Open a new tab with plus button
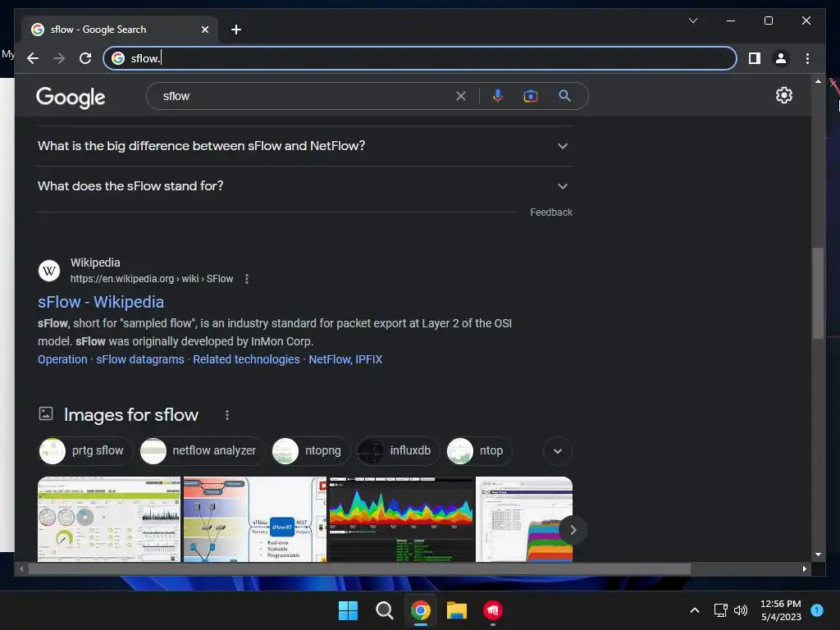The height and width of the screenshot is (630, 840). (235, 30)
